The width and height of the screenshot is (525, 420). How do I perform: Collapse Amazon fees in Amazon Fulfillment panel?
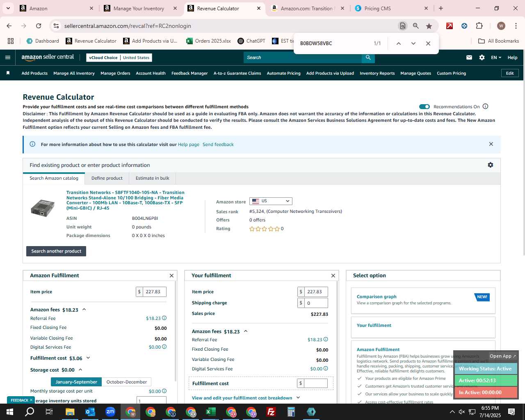(84, 310)
